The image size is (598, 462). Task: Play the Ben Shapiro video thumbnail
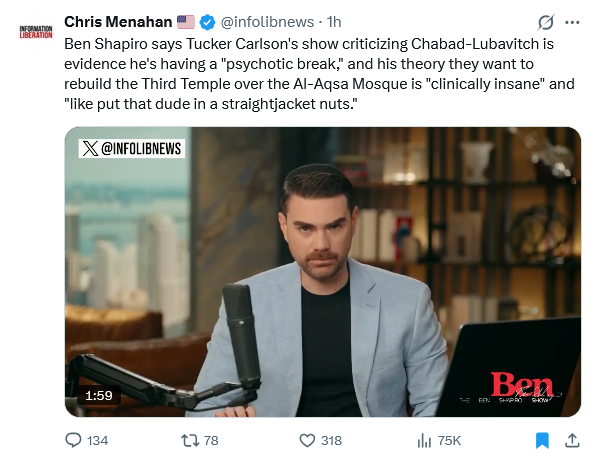(x=323, y=272)
